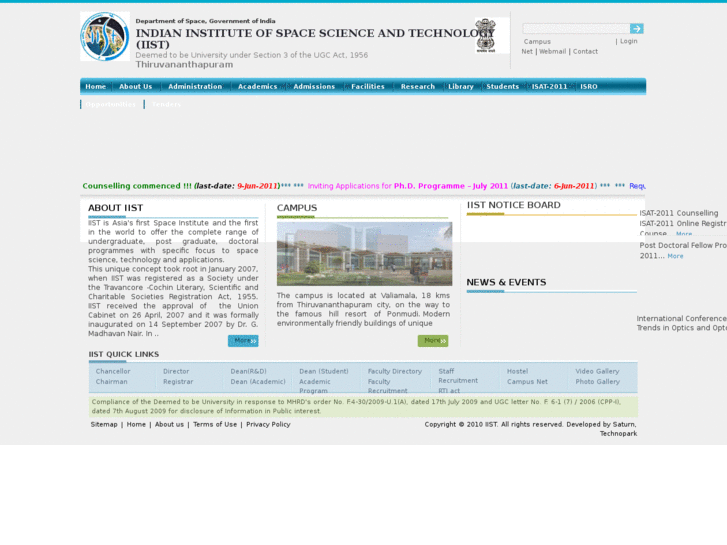The image size is (727, 545).
Task: Open the About Us menu
Action: coord(135,86)
